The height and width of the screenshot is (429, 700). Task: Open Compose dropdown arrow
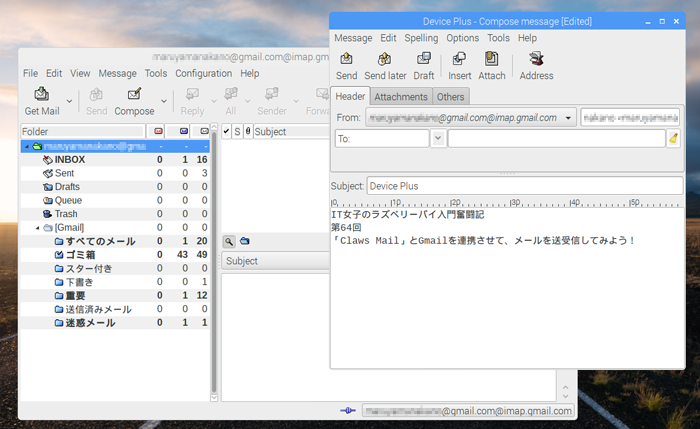164,101
